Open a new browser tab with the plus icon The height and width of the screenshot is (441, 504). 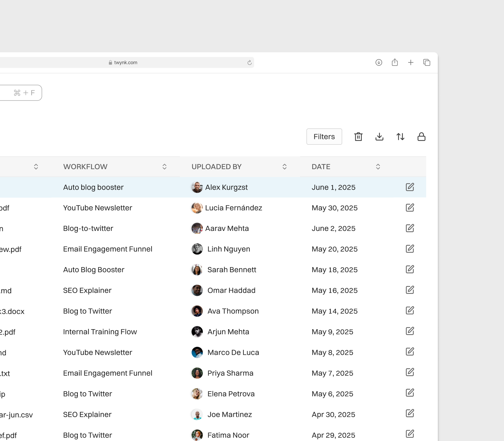[411, 62]
